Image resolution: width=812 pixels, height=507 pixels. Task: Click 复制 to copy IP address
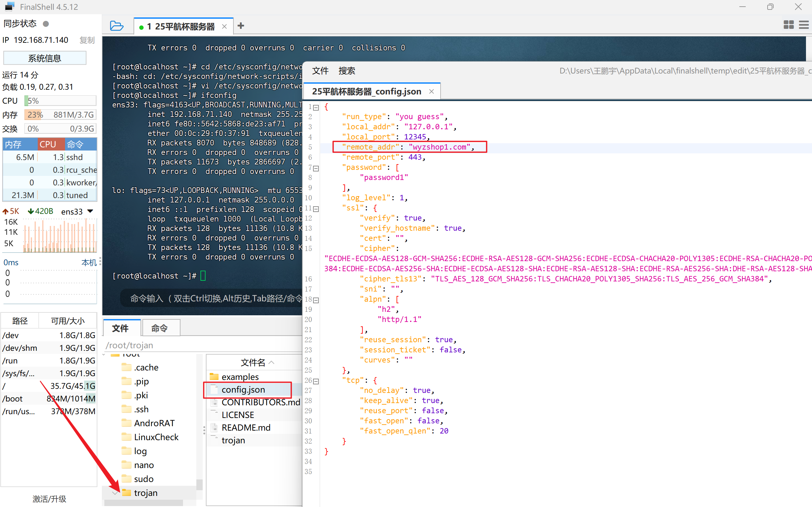pyautogui.click(x=87, y=40)
